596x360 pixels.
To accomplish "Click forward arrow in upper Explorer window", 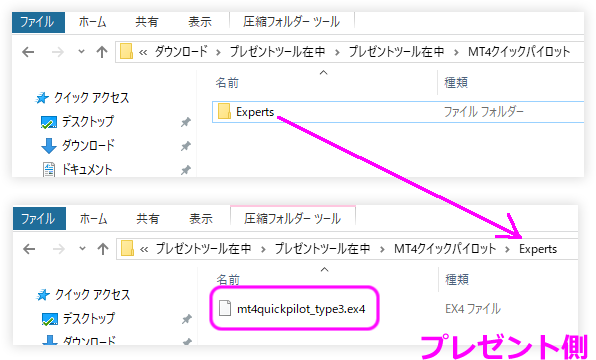I will [58, 52].
